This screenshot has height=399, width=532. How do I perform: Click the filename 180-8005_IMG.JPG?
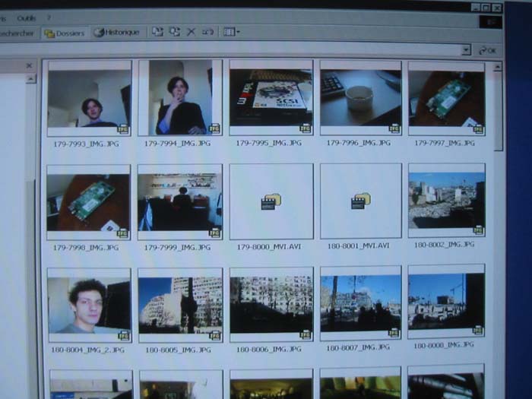(x=178, y=350)
